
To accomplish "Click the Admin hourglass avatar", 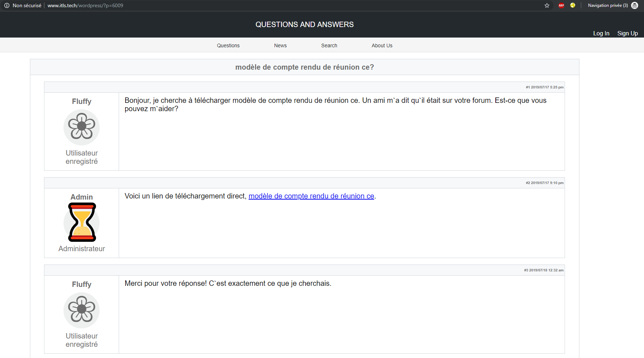I will (82, 222).
